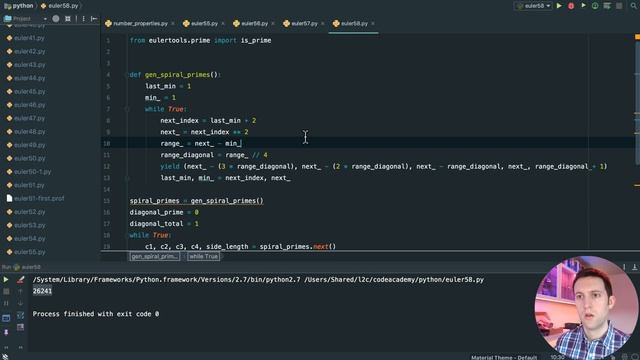Click the red pencil icon in the Run panel
Screen dimensions: 640x360
click(20, 280)
